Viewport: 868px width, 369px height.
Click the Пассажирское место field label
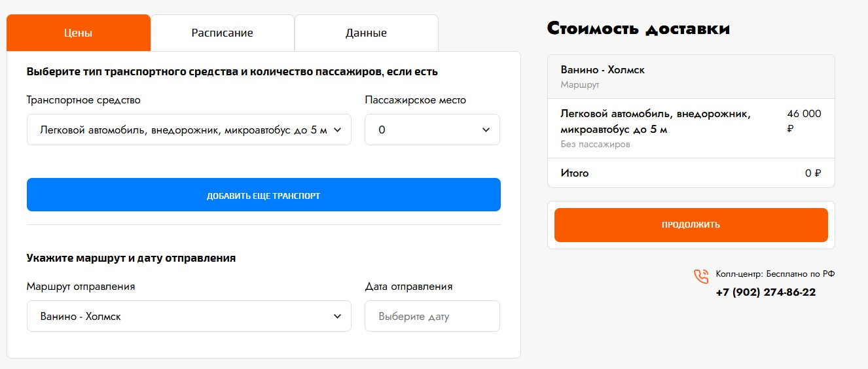pyautogui.click(x=415, y=100)
